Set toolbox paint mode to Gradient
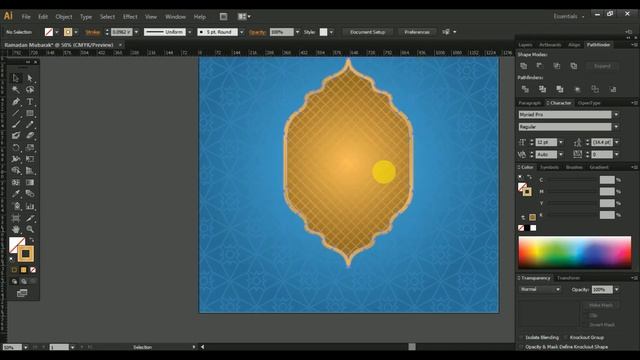This screenshot has width=640, height=360. pyautogui.click(x=23, y=270)
